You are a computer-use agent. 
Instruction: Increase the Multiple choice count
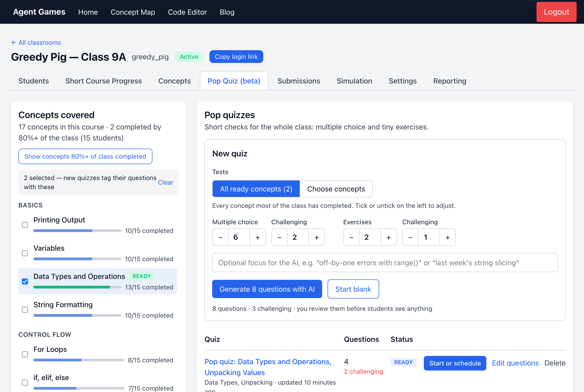[258, 237]
